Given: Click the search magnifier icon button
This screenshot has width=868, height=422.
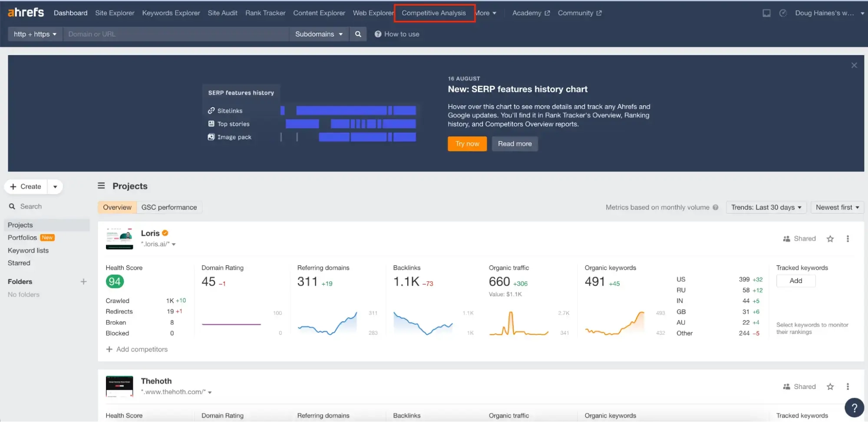Looking at the screenshot, I should click(x=358, y=34).
